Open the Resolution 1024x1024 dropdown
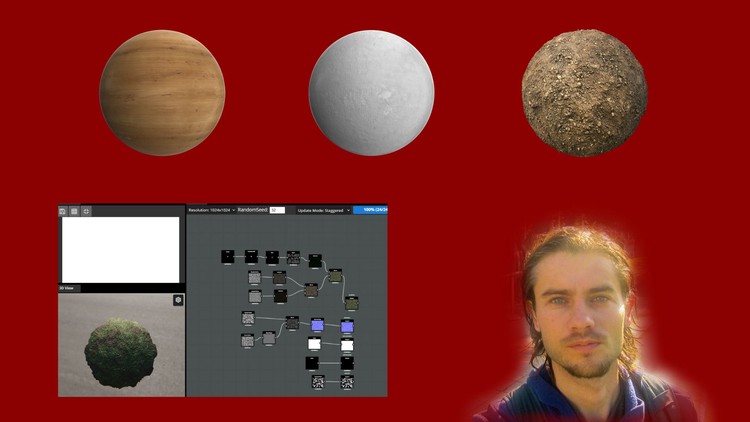750x422 pixels. pyautogui.click(x=211, y=210)
